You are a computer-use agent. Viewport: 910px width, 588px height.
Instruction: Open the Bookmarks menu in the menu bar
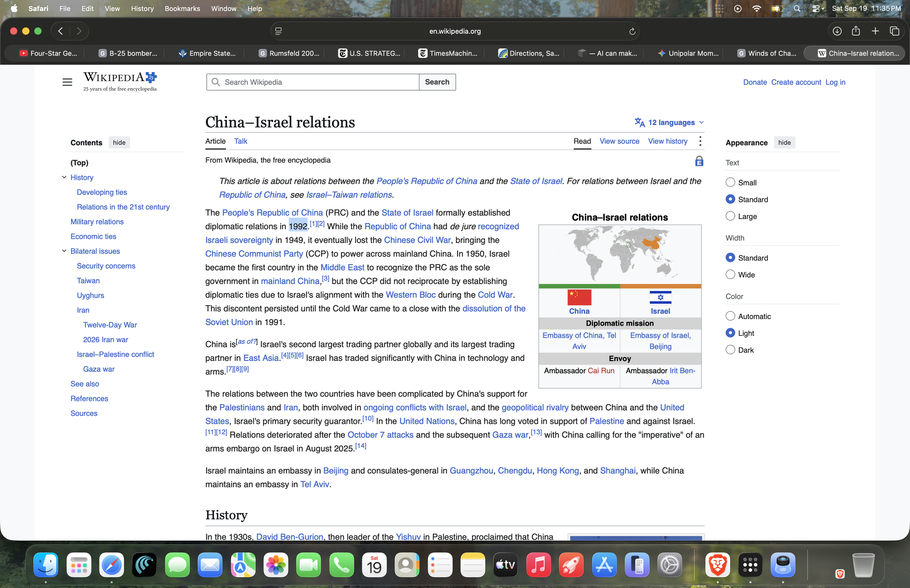[182, 8]
